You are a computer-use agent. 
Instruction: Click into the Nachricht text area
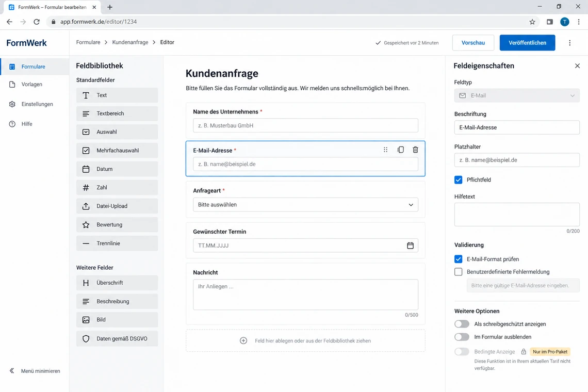(305, 295)
